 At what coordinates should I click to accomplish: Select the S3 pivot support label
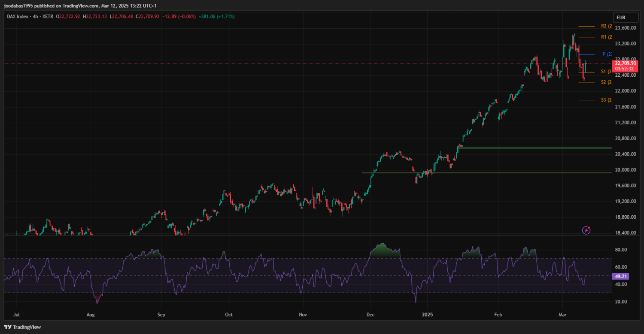click(606, 100)
